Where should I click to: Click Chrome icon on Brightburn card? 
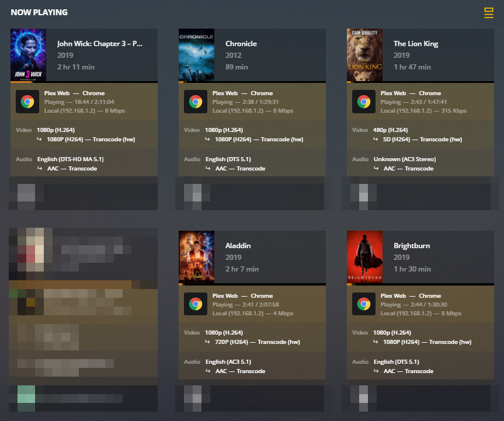[x=363, y=304]
